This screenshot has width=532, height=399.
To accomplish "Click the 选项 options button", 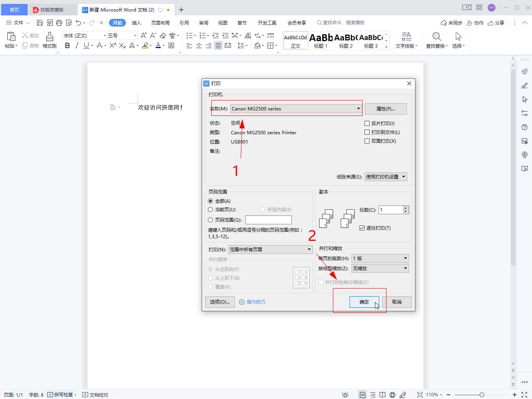I will pos(220,302).
